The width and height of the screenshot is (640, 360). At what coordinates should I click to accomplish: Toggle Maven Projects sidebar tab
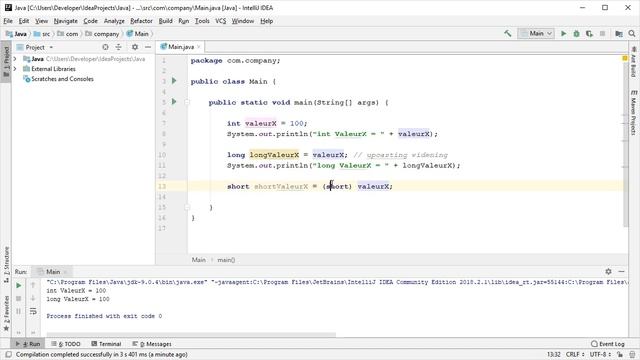coord(633,112)
